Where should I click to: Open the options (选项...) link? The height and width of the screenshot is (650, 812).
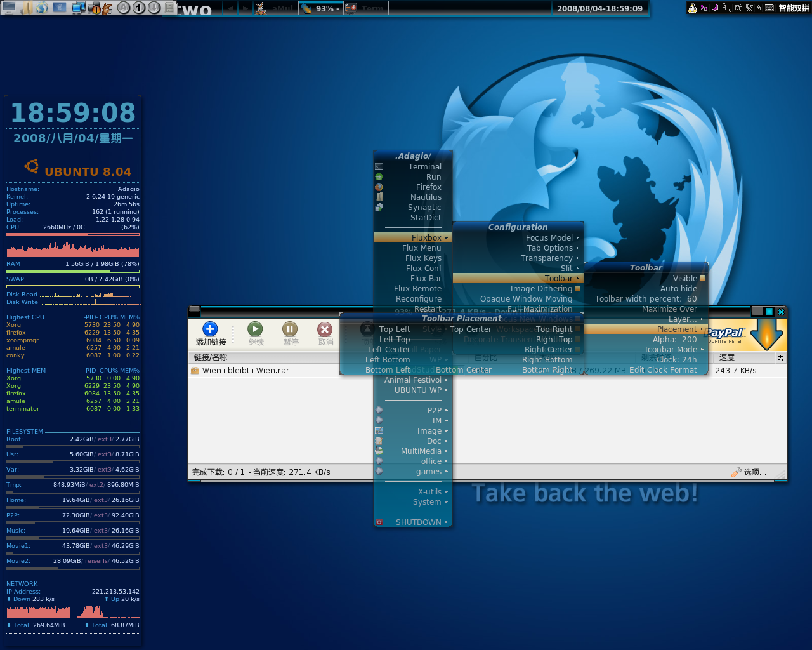(x=749, y=472)
